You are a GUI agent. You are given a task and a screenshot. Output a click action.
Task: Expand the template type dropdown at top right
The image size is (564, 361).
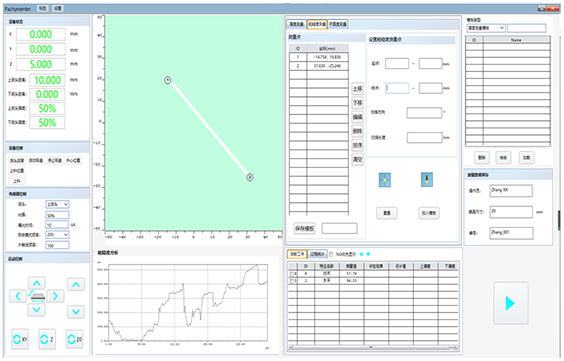click(x=486, y=28)
